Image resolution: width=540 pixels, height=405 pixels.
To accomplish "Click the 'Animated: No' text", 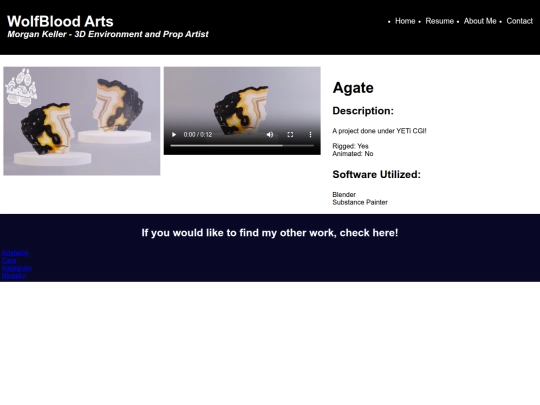I will (x=353, y=154).
